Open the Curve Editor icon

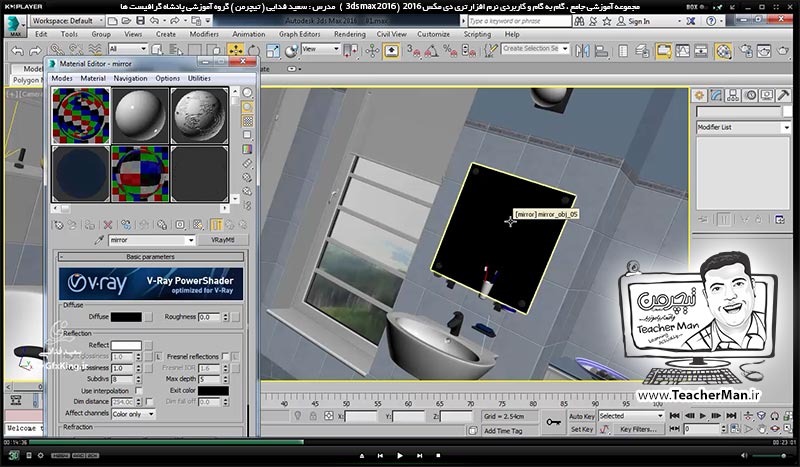682,51
